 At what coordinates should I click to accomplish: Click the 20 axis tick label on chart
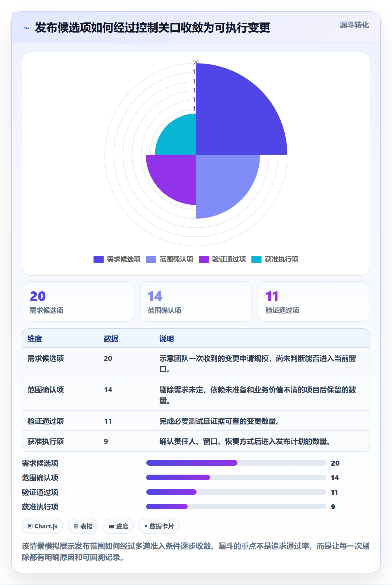point(196,63)
